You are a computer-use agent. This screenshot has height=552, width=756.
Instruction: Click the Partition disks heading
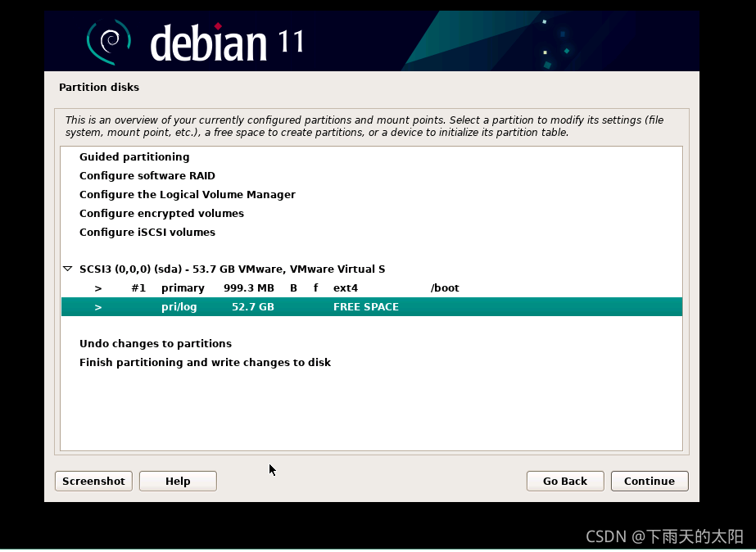pos(98,87)
